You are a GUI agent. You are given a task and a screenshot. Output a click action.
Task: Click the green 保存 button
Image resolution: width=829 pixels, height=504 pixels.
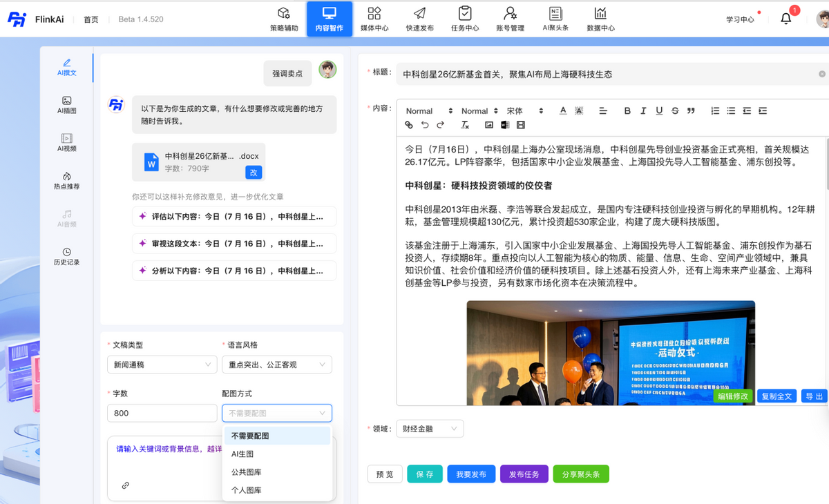424,474
